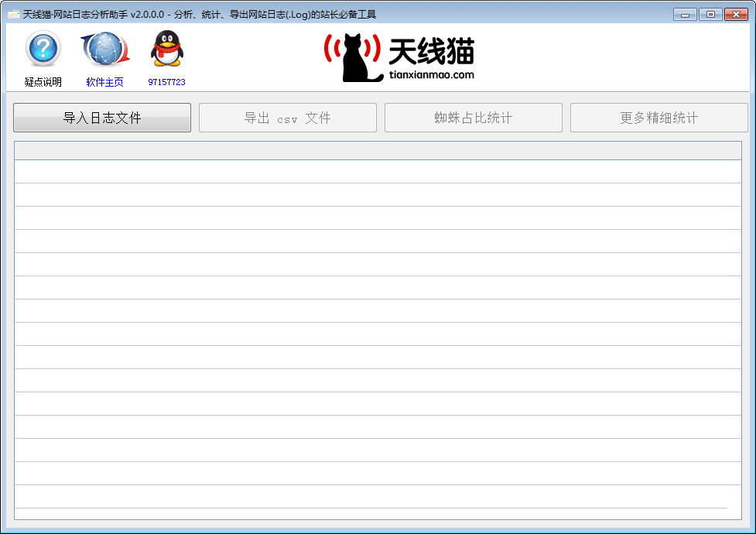Screen dimensions: 756x534
Task: Open the 疑点说明 label
Action: point(43,82)
